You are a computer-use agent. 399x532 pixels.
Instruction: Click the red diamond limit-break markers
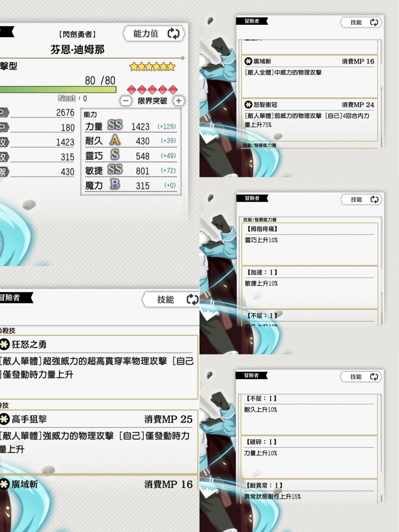tap(152, 89)
